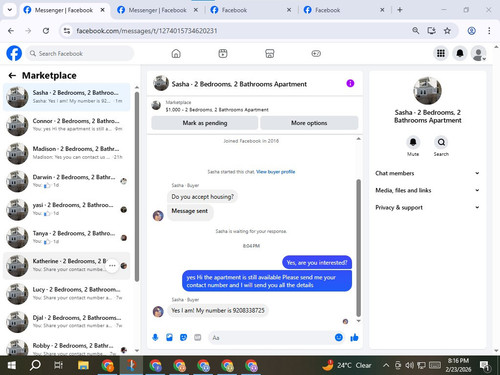The width and height of the screenshot is (500, 375).
Task: Open the Robby conversation in list
Action: tap(67, 348)
